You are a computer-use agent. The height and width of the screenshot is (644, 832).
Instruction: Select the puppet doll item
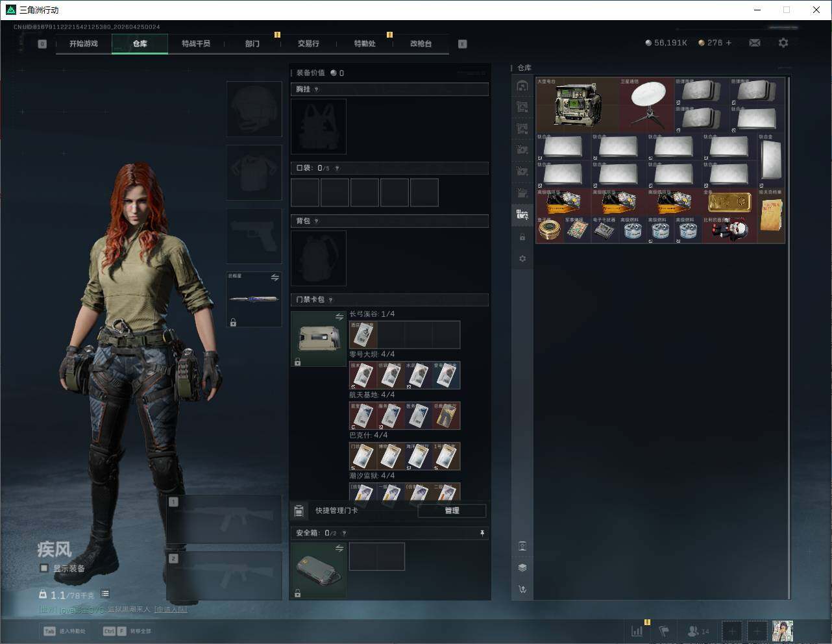(x=730, y=230)
